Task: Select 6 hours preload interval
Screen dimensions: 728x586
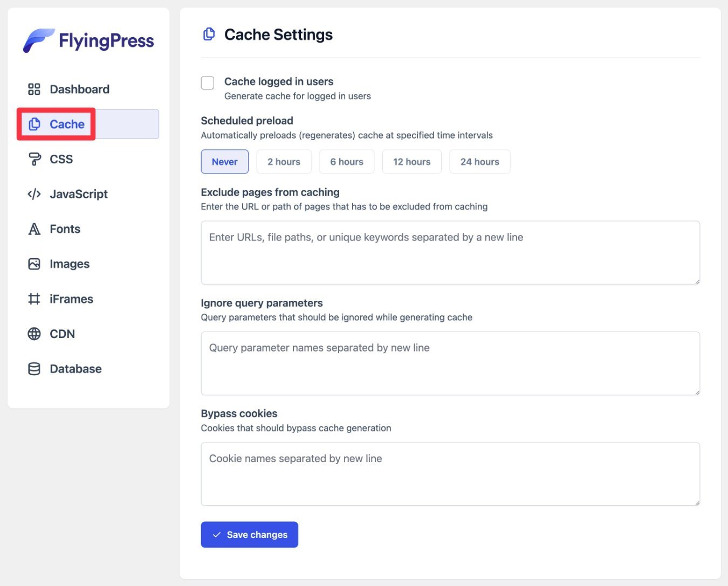Action: (x=347, y=162)
